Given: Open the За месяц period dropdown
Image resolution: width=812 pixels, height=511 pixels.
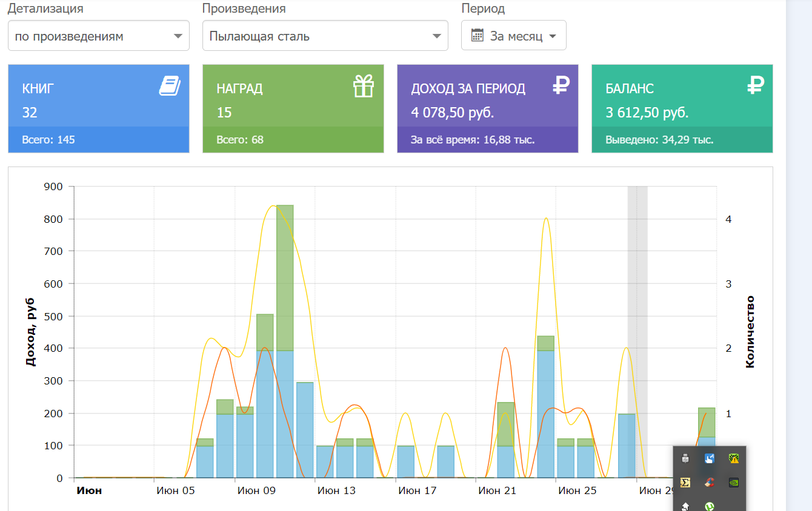Looking at the screenshot, I should (x=514, y=36).
